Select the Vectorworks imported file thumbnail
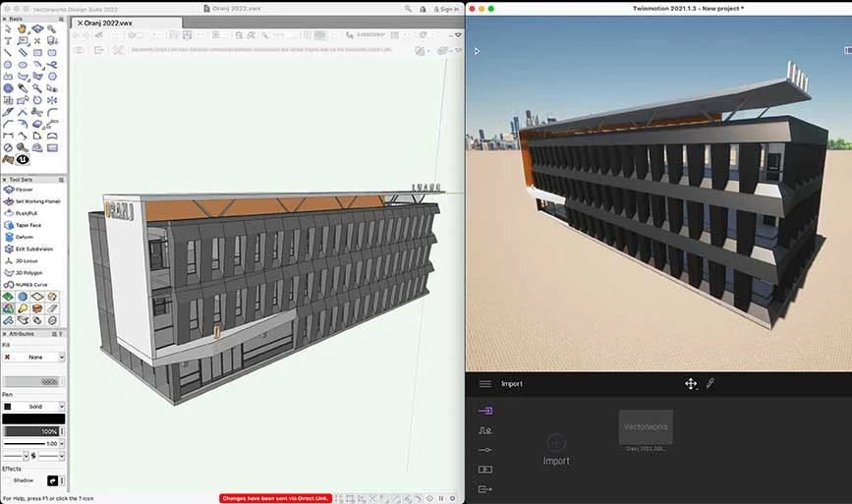Image resolution: width=852 pixels, height=504 pixels. click(x=646, y=428)
